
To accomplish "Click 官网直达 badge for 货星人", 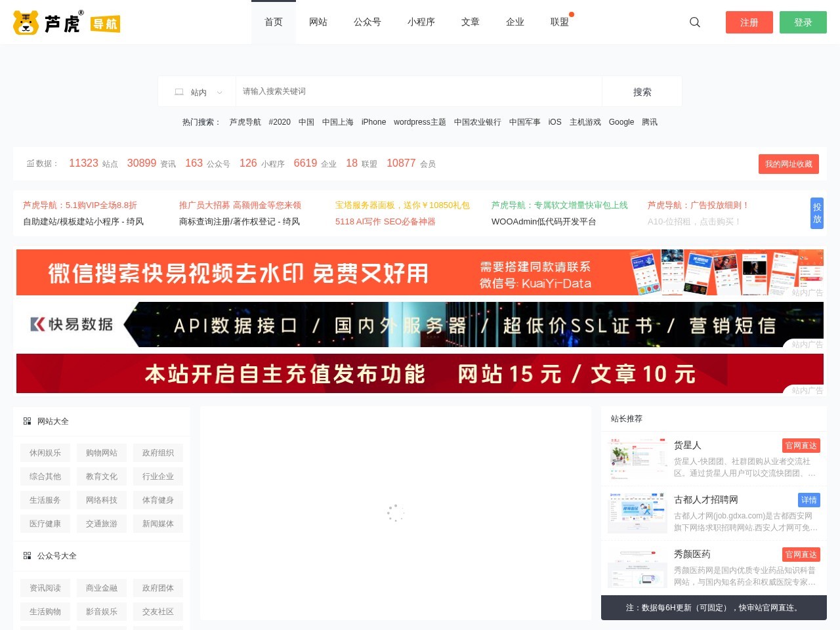I will click(x=801, y=446).
